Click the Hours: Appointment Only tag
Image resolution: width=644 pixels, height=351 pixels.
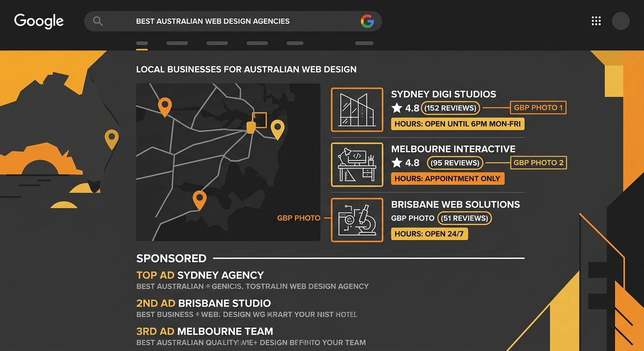(447, 179)
